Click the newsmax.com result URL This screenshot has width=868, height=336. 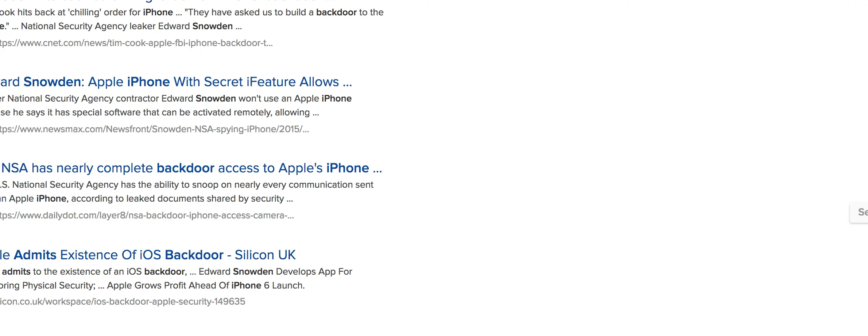[x=154, y=129]
